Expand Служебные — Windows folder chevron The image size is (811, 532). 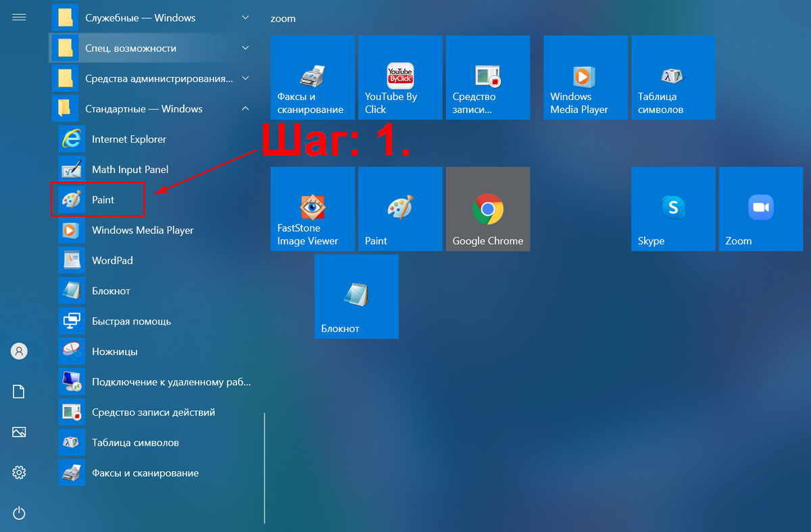pos(245,18)
